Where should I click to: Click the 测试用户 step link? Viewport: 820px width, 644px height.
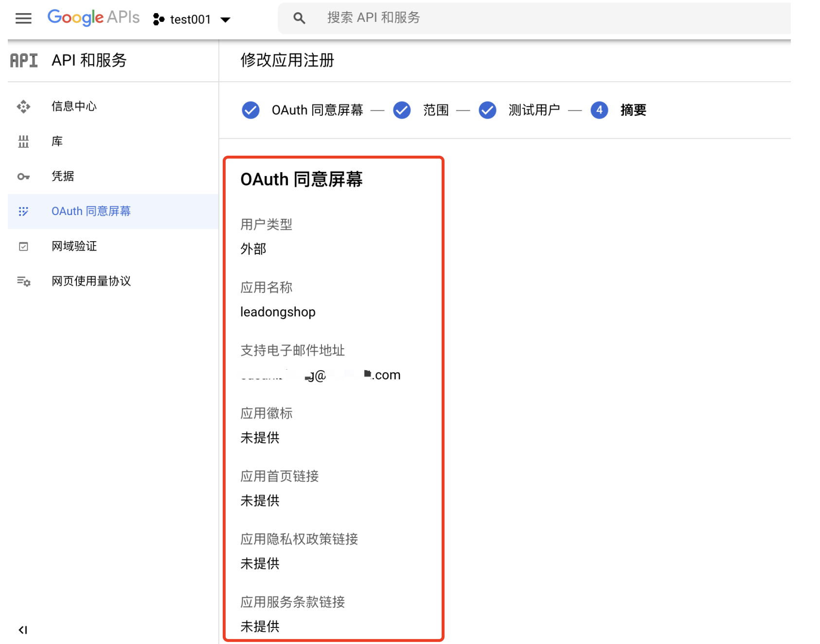[x=534, y=110]
